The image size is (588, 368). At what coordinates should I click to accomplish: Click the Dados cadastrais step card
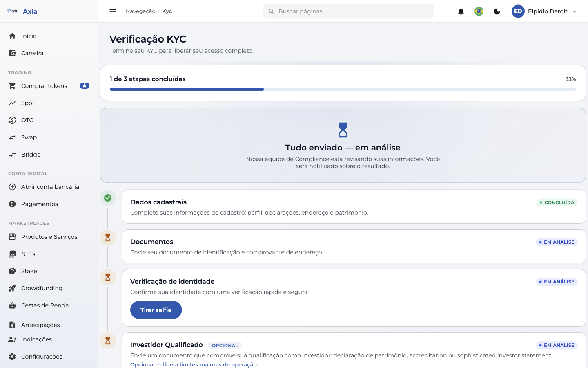354,206
